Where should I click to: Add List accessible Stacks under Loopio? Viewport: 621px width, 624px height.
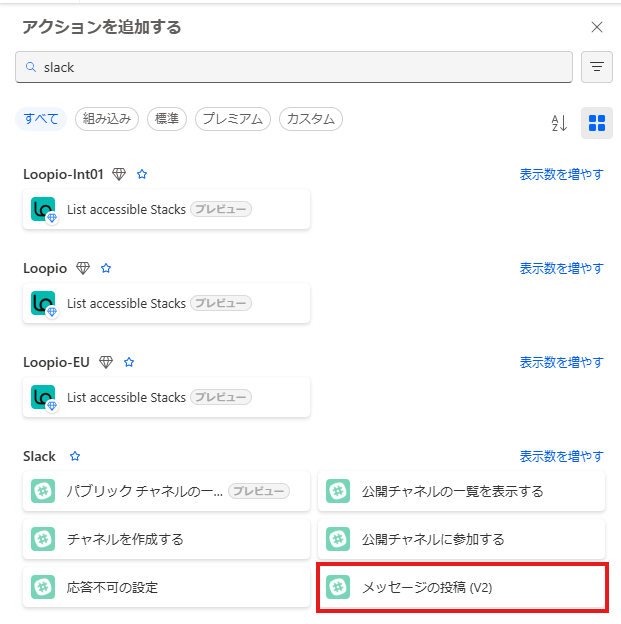coord(166,303)
